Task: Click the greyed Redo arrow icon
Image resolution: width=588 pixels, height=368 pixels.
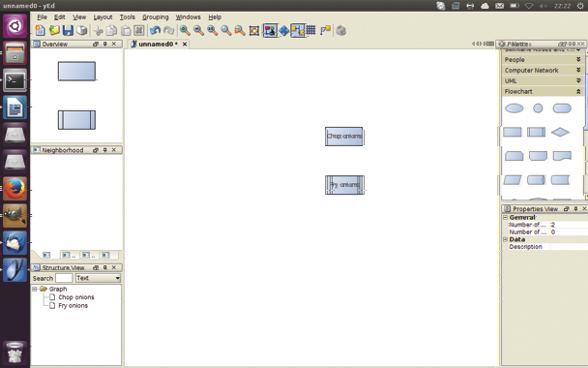Action: tap(168, 30)
